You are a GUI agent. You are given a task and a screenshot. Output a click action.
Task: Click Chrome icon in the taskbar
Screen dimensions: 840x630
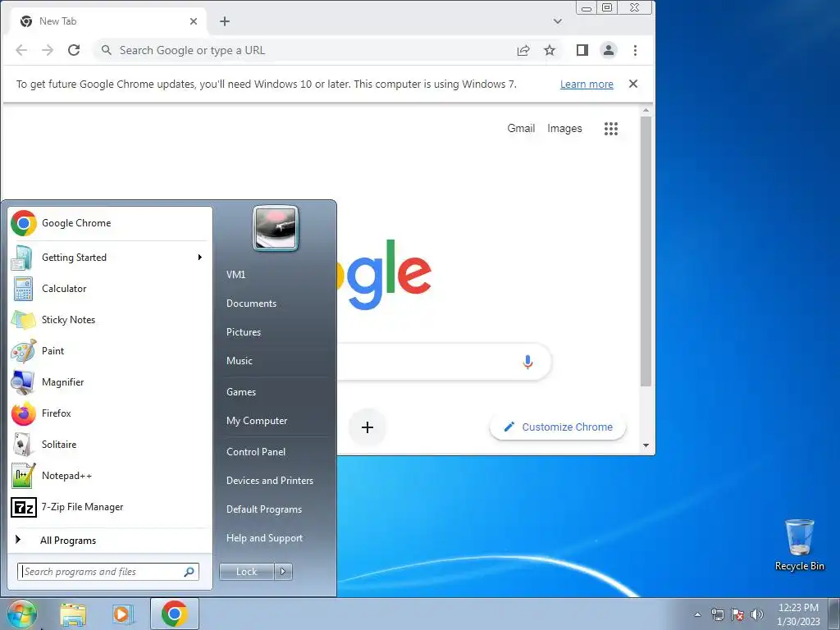coord(174,614)
